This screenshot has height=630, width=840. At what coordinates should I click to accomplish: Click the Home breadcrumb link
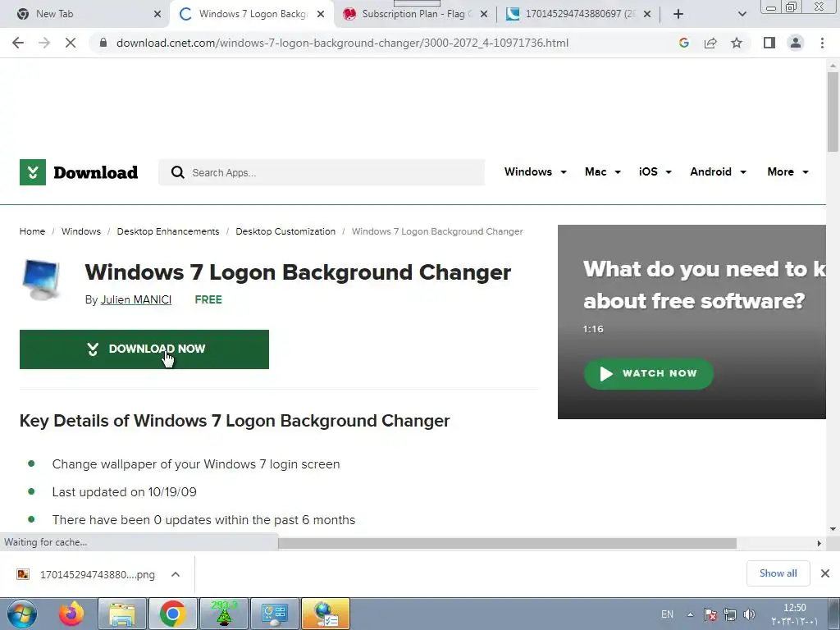point(32,231)
